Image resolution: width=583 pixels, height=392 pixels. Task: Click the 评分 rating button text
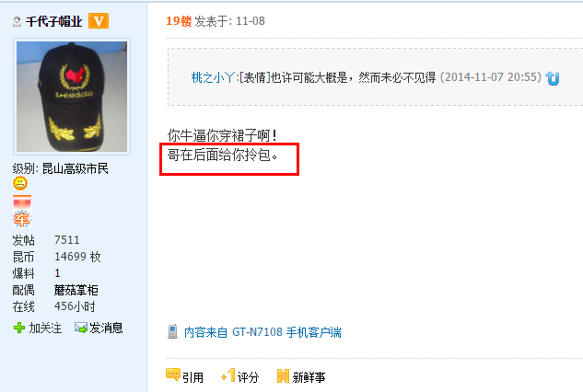pyautogui.click(x=248, y=377)
